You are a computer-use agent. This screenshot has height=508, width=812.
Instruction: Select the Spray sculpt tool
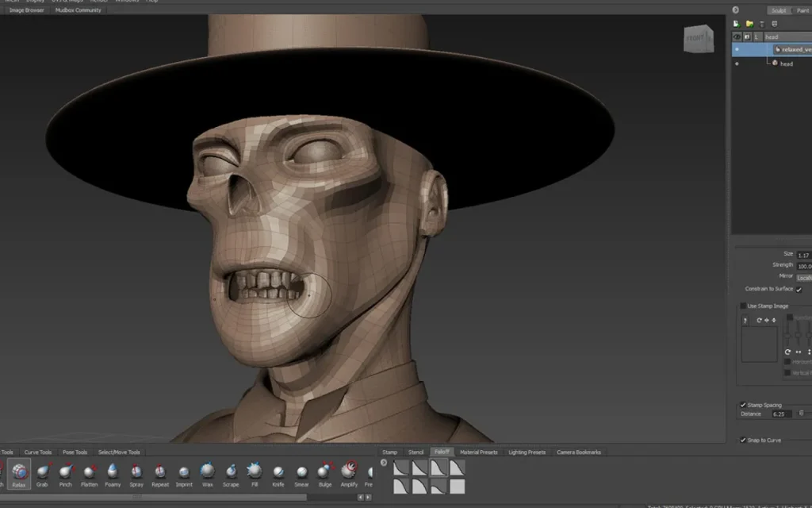(x=136, y=474)
